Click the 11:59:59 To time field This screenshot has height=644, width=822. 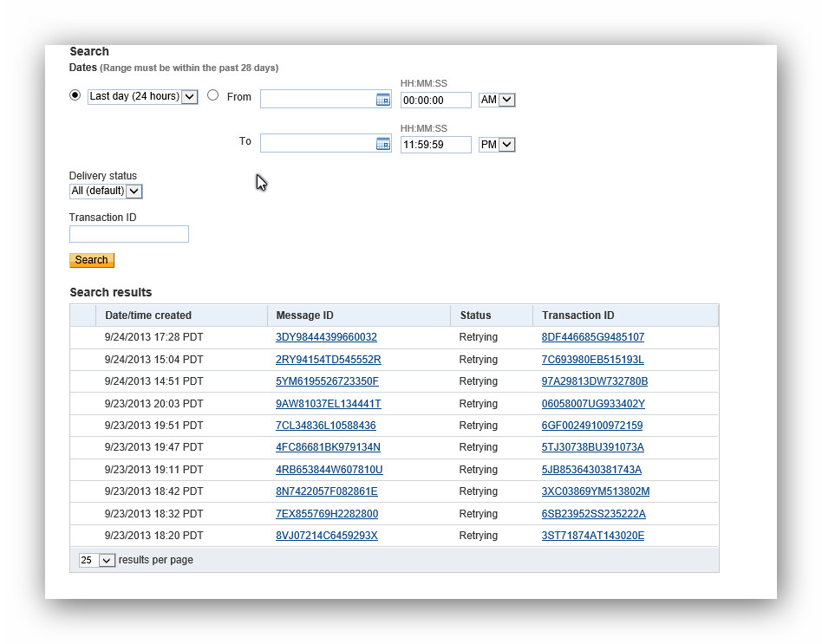coord(435,145)
